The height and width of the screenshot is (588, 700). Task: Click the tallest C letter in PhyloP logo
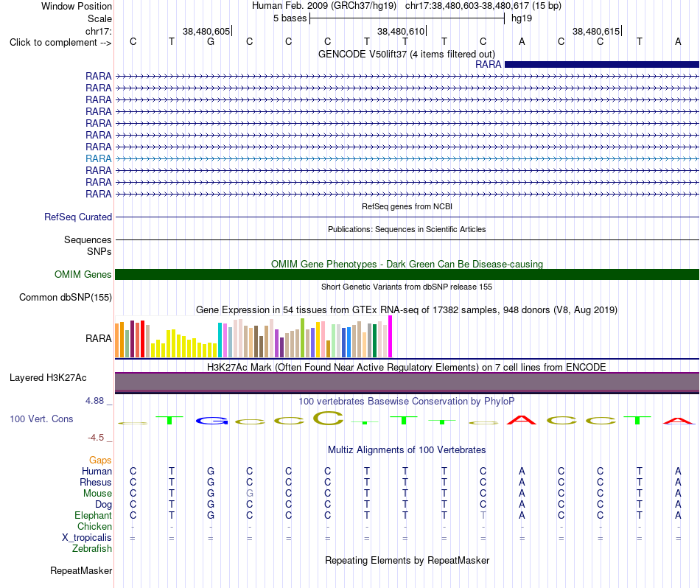point(328,418)
